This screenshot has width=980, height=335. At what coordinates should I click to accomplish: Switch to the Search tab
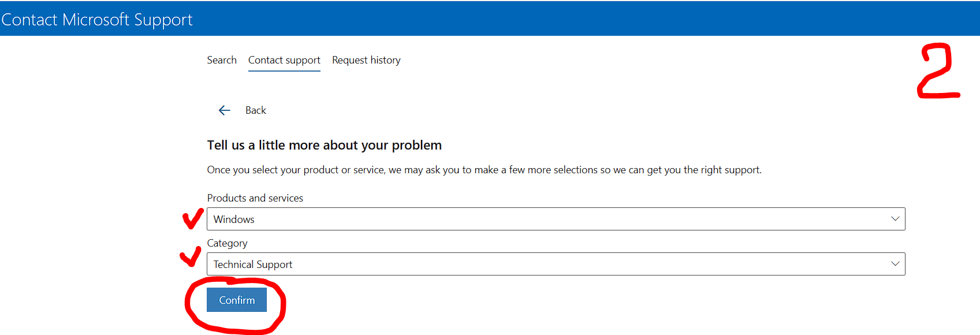click(x=222, y=60)
